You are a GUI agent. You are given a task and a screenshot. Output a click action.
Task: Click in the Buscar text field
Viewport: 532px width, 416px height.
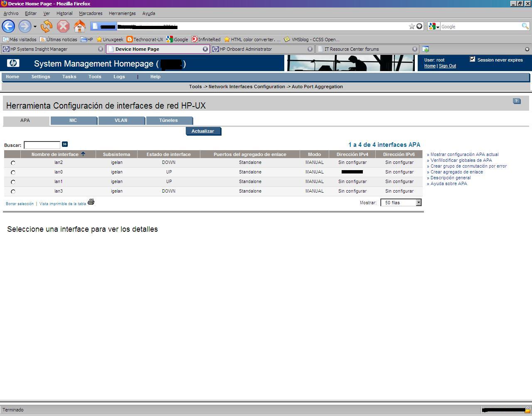pyautogui.click(x=42, y=145)
